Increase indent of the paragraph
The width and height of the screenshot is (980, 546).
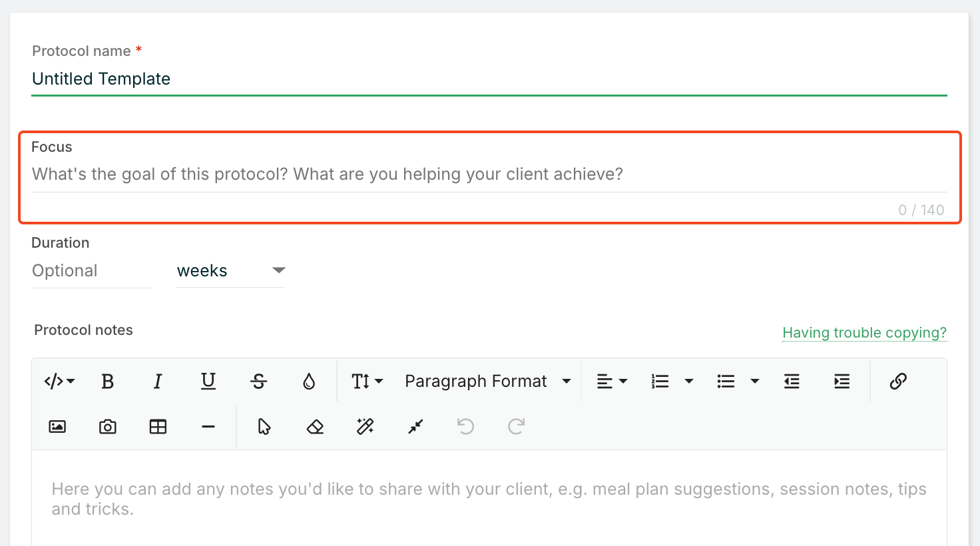[842, 382]
